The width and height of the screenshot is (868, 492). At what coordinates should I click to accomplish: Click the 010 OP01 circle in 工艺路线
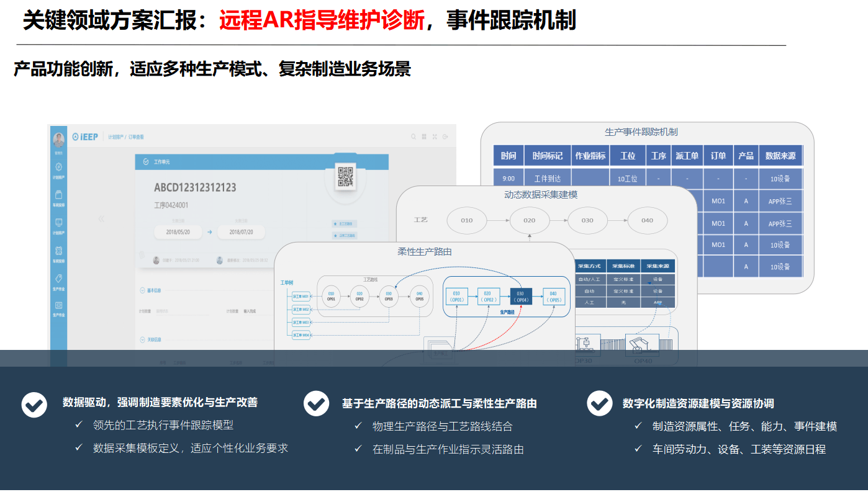coord(331,296)
